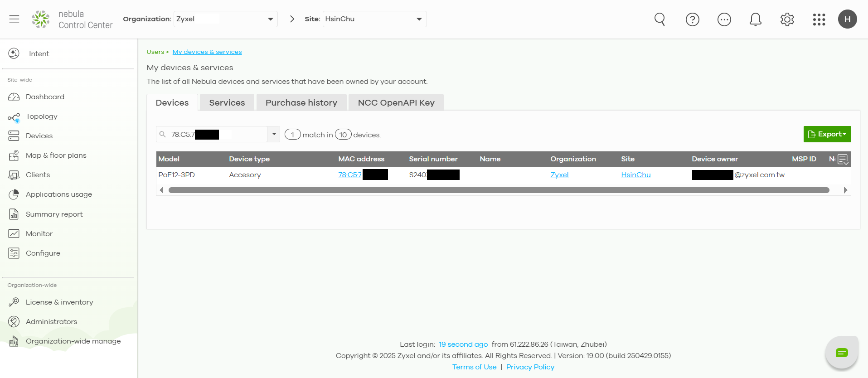Open the Terms of Use link
The image size is (868, 378).
pos(474,367)
